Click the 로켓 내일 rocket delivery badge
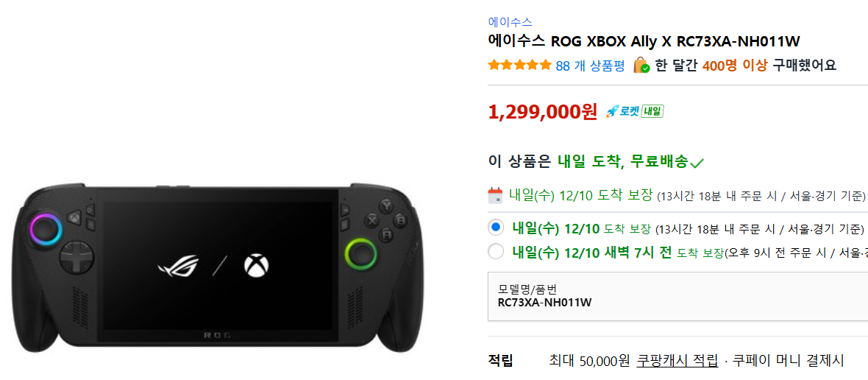Image resolution: width=868 pixels, height=380 pixels. click(634, 112)
